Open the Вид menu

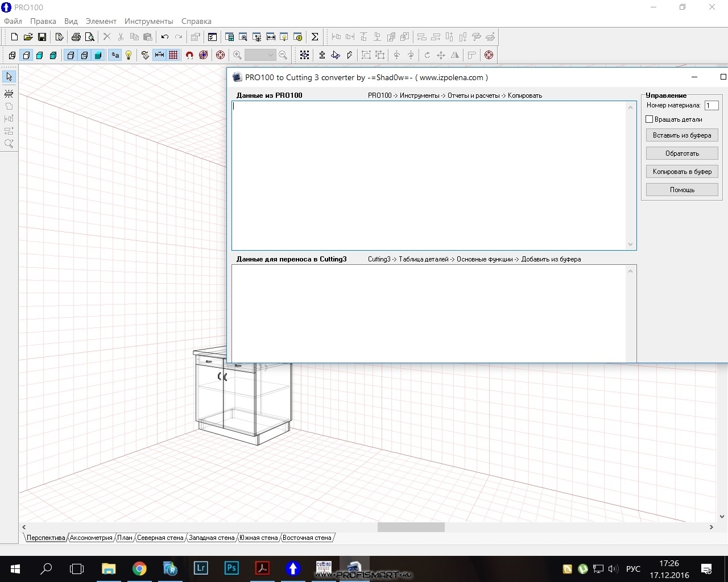click(71, 21)
